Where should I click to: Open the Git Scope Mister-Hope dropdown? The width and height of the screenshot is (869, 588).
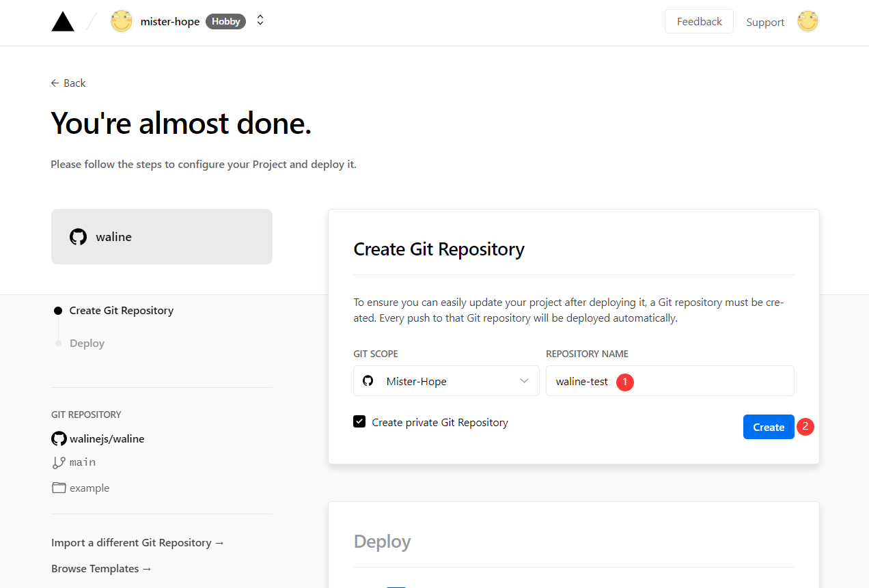[x=446, y=381]
